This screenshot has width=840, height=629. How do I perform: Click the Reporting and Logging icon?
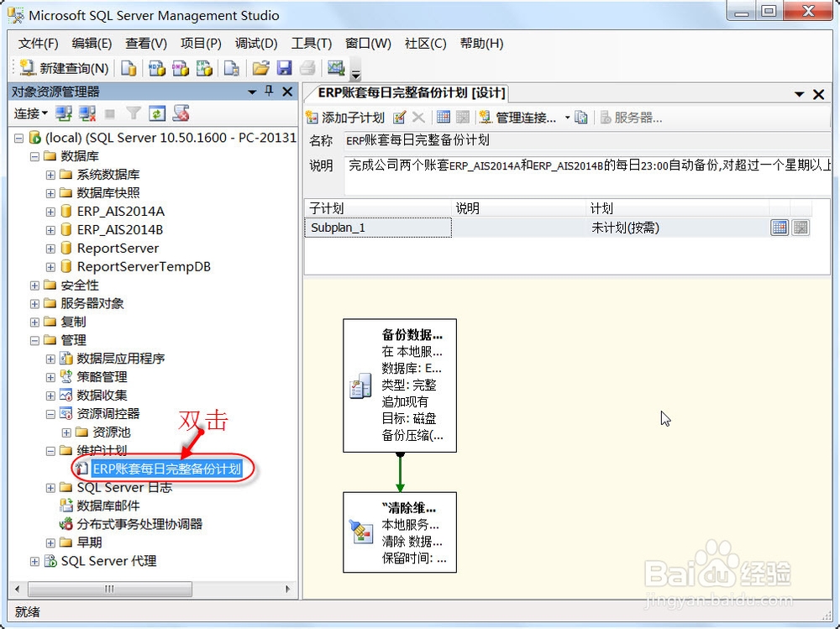581,118
